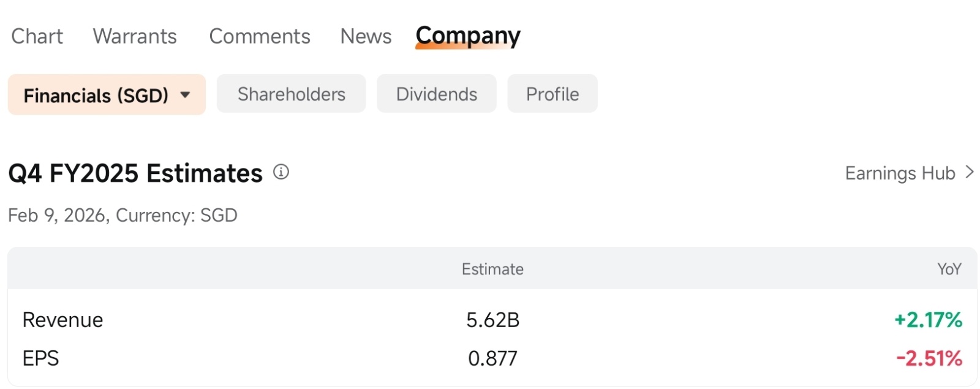Click the +2.17% revenue YoY figure
Image resolution: width=980 pixels, height=389 pixels.
(x=928, y=320)
